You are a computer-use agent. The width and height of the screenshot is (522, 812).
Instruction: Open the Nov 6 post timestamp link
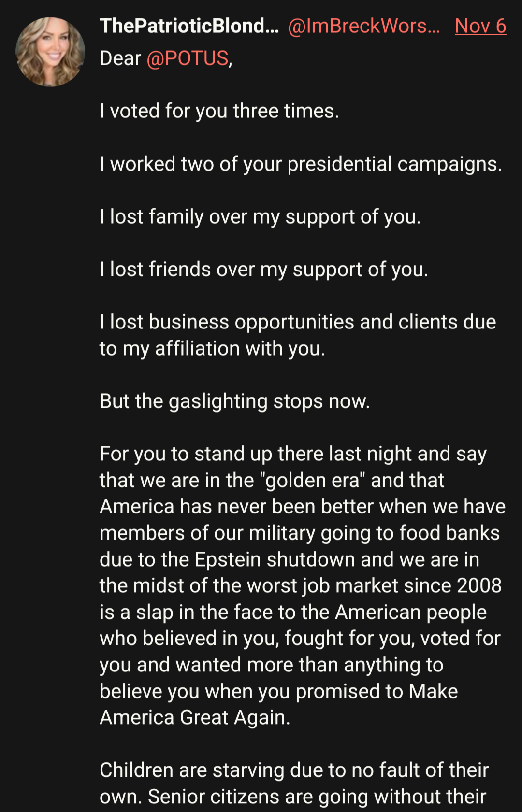click(480, 26)
